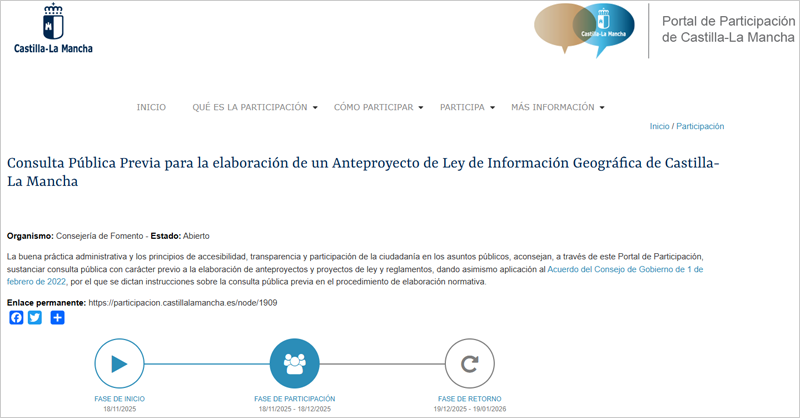
Task: Expand the arrow beside CÓMO PARTICIPAR
Action: click(x=421, y=108)
